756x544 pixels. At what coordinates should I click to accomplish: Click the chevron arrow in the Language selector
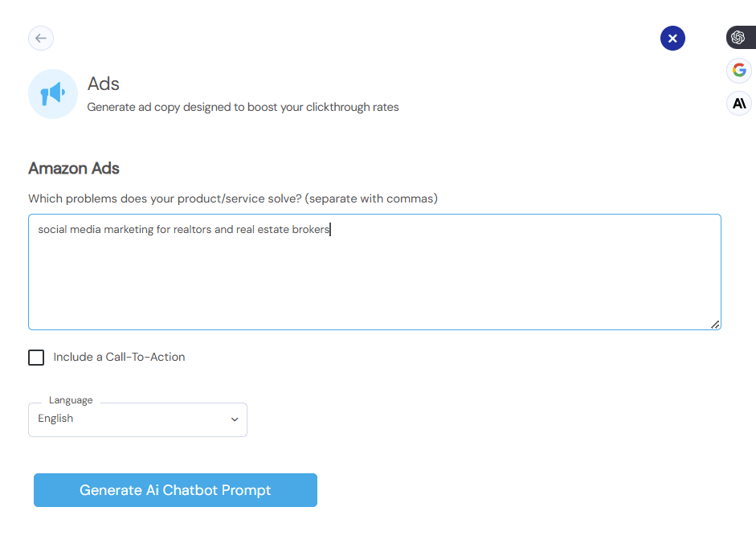coord(235,419)
